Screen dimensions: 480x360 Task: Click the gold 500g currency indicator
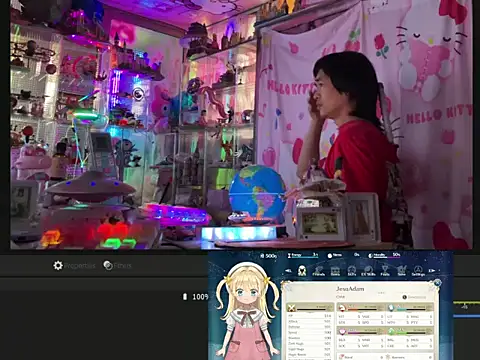click(x=268, y=256)
